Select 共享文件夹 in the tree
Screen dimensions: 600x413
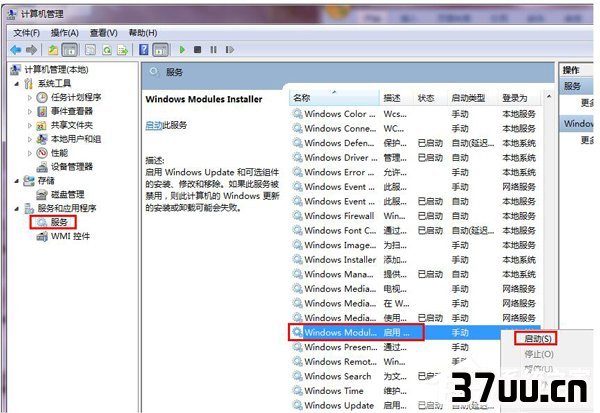tap(72, 125)
